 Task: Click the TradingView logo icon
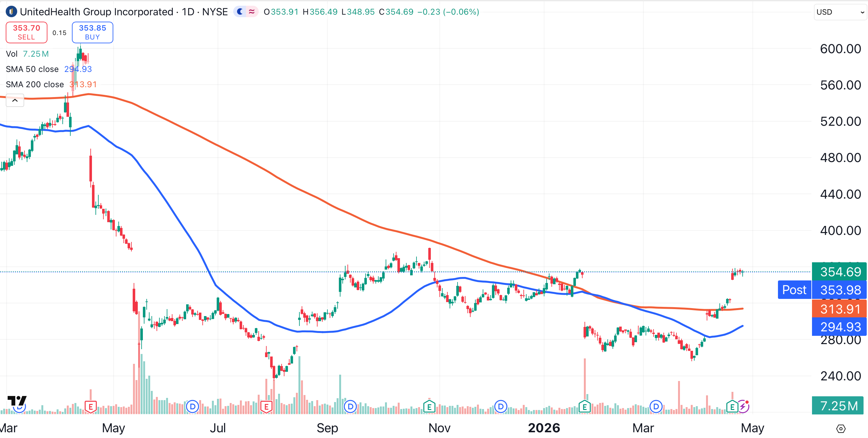click(17, 400)
